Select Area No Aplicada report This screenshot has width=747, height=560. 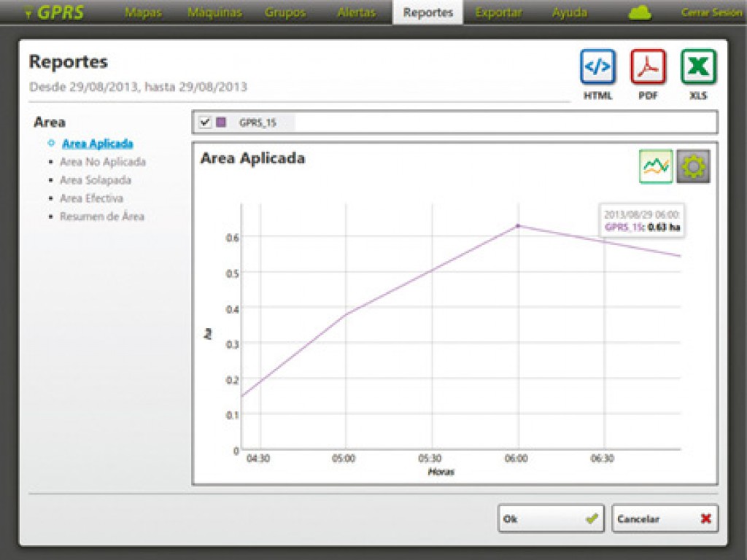click(102, 162)
